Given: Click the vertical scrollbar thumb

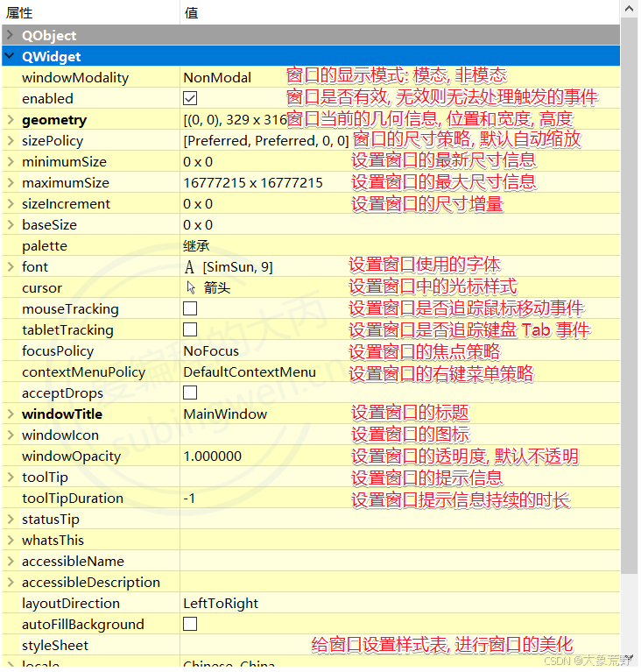Looking at the screenshot, I should click(x=629, y=295).
